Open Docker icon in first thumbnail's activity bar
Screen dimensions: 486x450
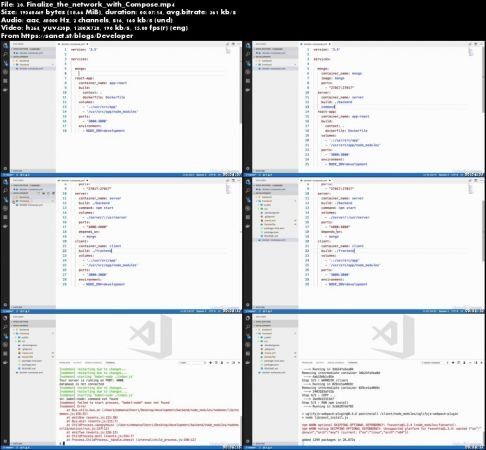click(5, 90)
